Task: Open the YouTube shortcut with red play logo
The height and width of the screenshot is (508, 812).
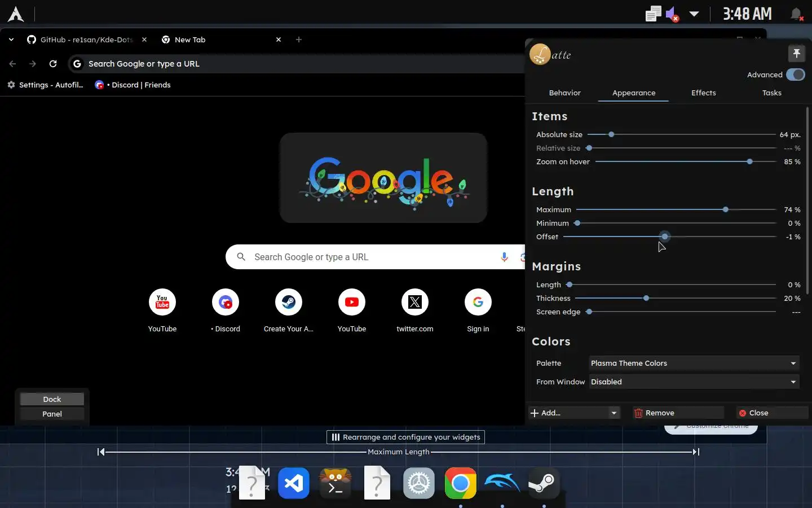Action: [x=352, y=310]
